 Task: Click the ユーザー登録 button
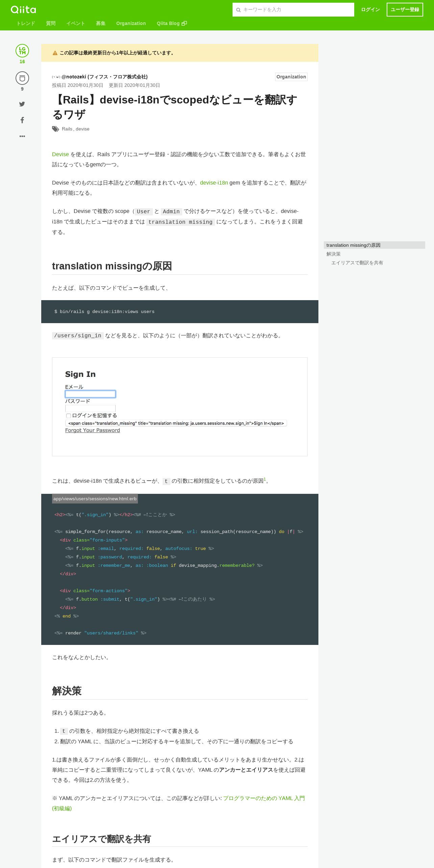tap(405, 10)
